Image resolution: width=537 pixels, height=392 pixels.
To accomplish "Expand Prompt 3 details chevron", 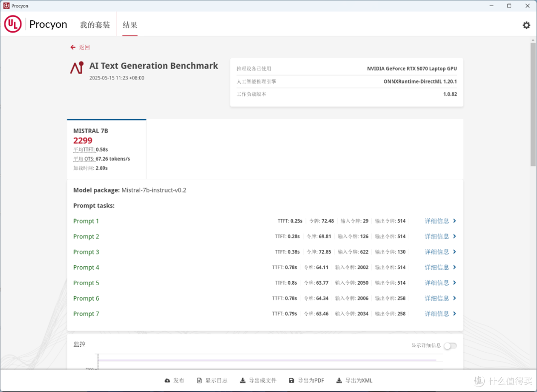I will (x=454, y=252).
